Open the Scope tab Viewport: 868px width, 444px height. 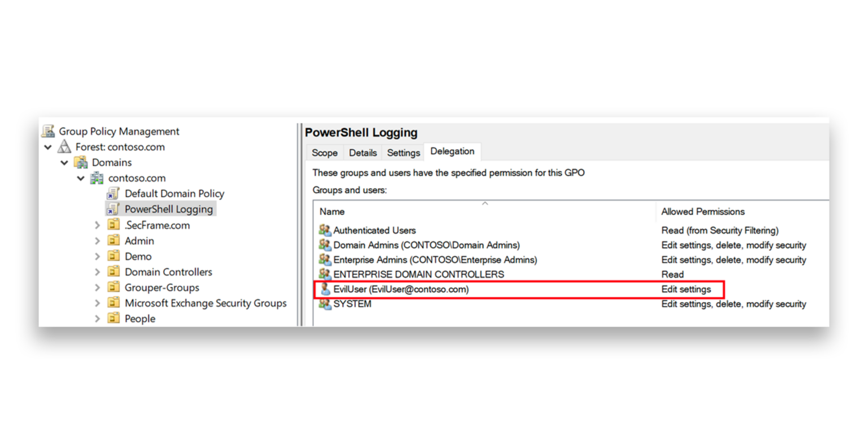(x=325, y=152)
